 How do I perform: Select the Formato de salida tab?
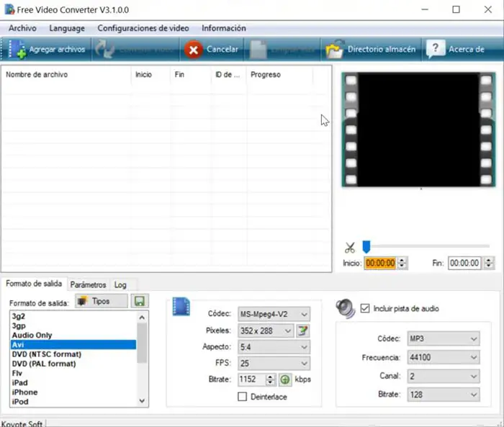pyautogui.click(x=34, y=284)
